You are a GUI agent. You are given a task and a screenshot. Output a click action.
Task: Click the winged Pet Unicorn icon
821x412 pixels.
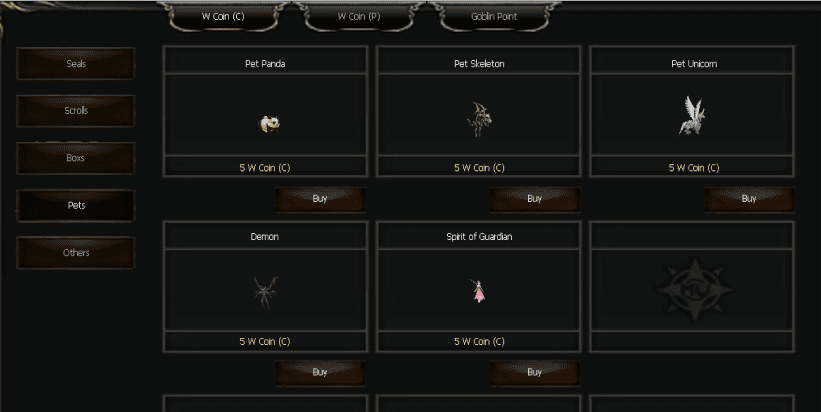tap(692, 115)
